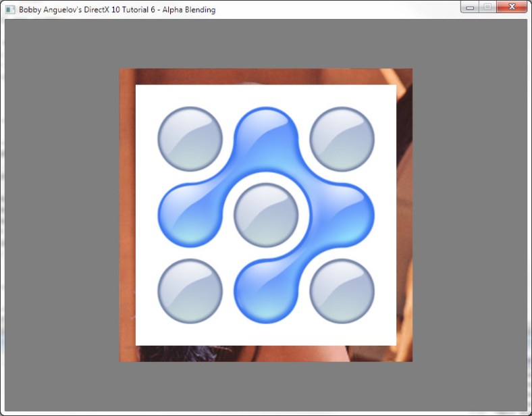Click the top-left gray glass sphere
Image resolution: width=532 pixels, height=416 pixels.
[190, 138]
